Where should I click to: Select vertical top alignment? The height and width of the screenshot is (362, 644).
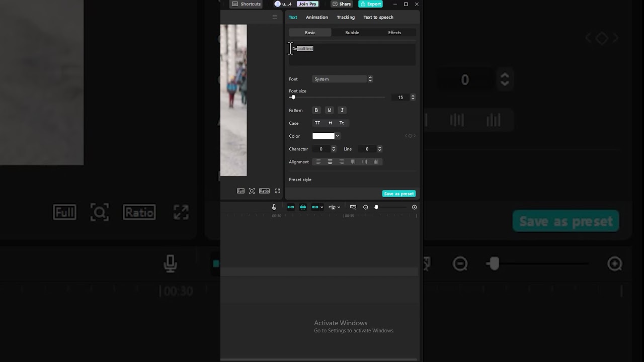[x=353, y=162]
